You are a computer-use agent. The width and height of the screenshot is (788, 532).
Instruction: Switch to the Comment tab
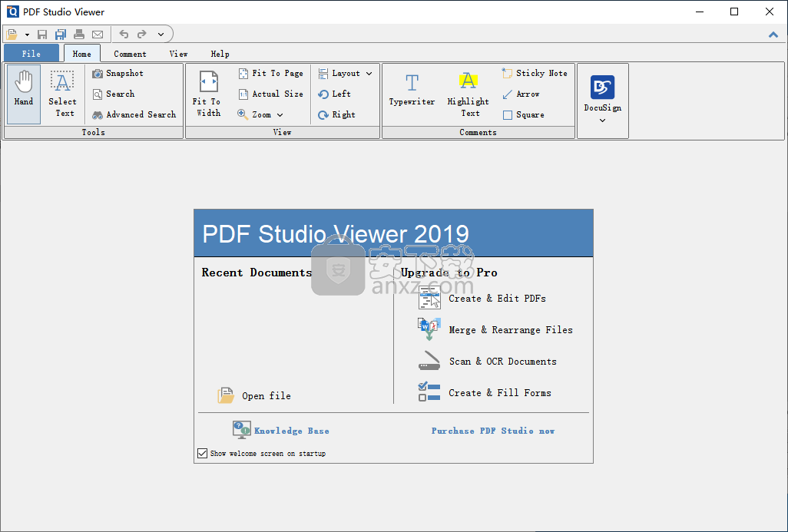point(130,54)
